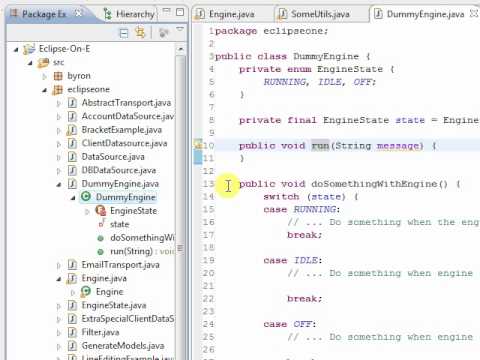This screenshot has height=360, width=480.
Task: Click the eclipseone package icon
Action: tap(57, 90)
